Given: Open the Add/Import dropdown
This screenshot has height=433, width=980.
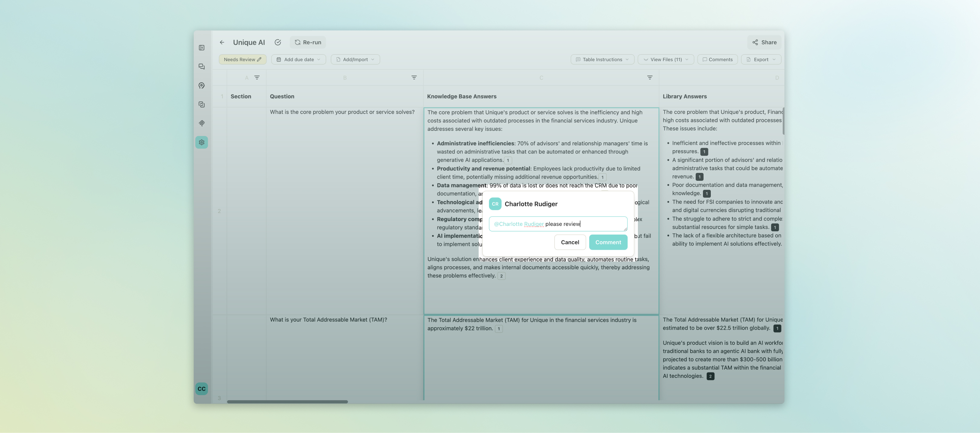Looking at the screenshot, I should 355,59.
